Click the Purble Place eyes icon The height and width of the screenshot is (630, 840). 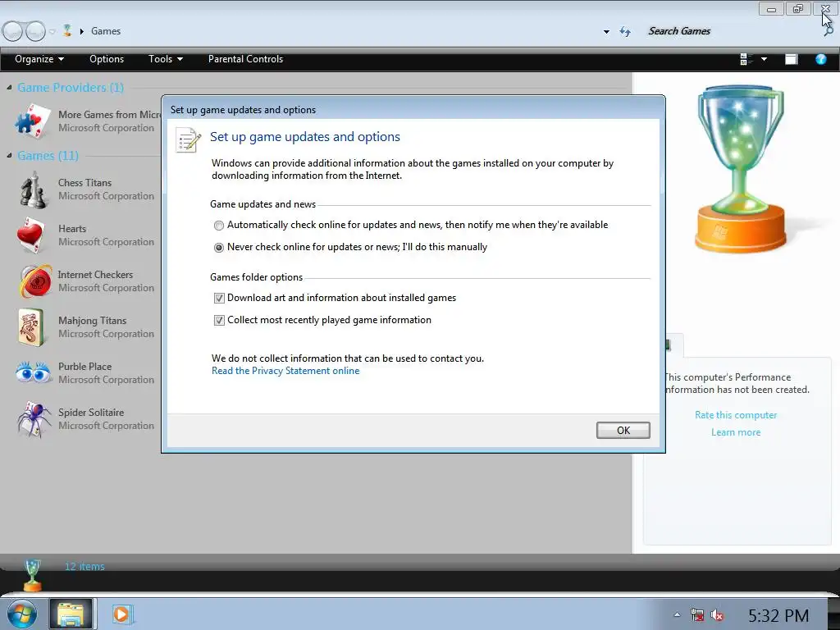pos(33,372)
